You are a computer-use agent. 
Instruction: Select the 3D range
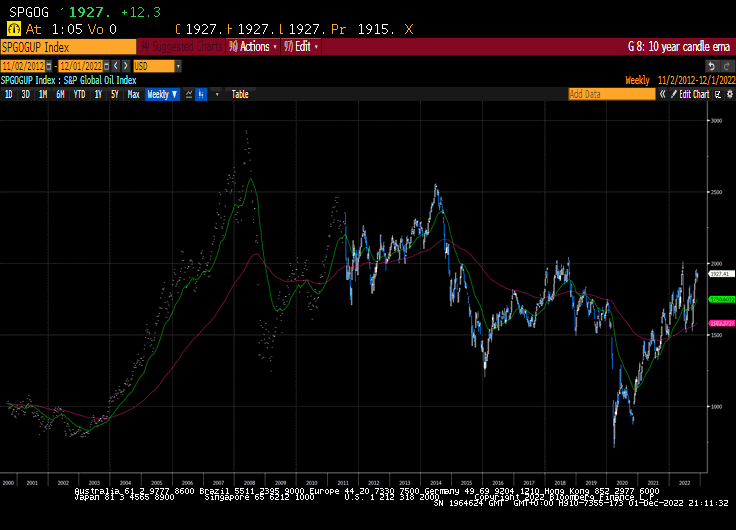coord(25,94)
